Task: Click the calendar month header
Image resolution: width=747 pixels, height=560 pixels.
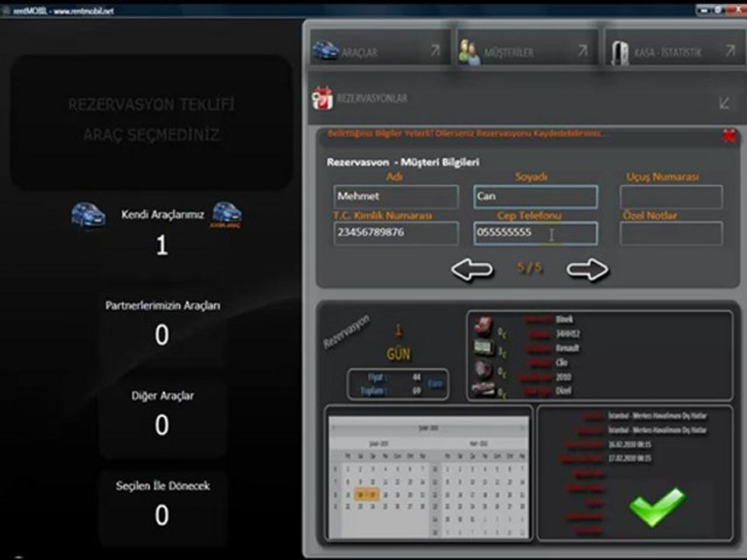Action: [428, 428]
